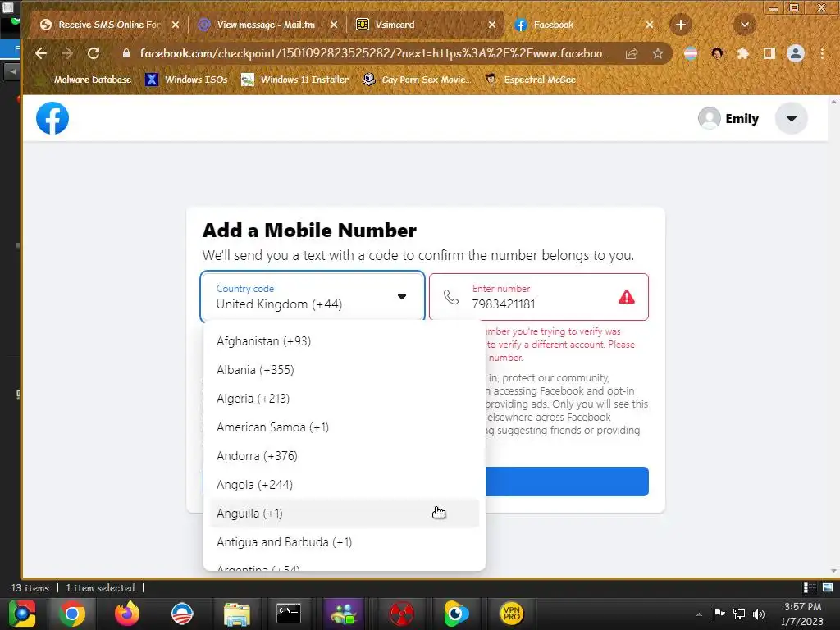Open the tab search dropdown
The image size is (840, 630).
tap(744, 25)
